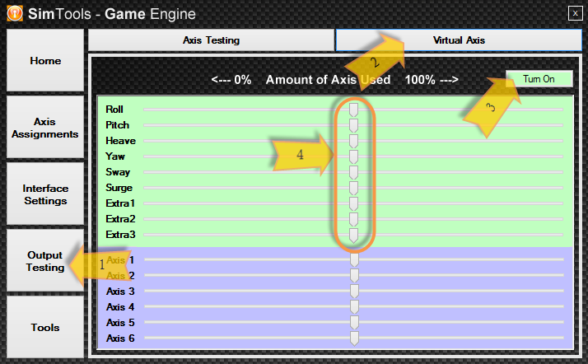Image resolution: width=588 pixels, height=364 pixels.
Task: Click the Axis 3 label
Action: (x=120, y=292)
